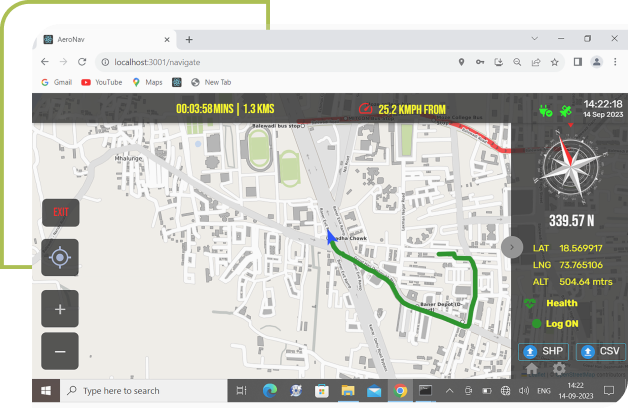The width and height of the screenshot is (628, 408).
Task: Collapse the side panel using arrow chevron
Action: [512, 246]
